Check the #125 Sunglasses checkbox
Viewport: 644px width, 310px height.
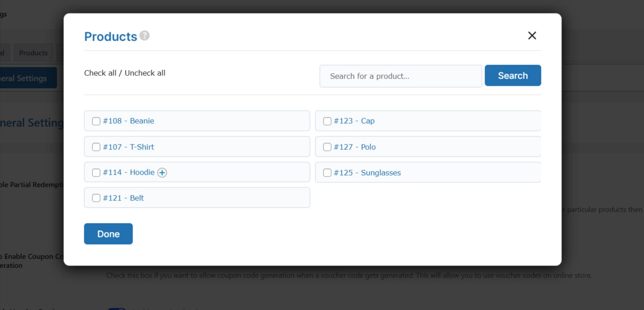click(327, 173)
